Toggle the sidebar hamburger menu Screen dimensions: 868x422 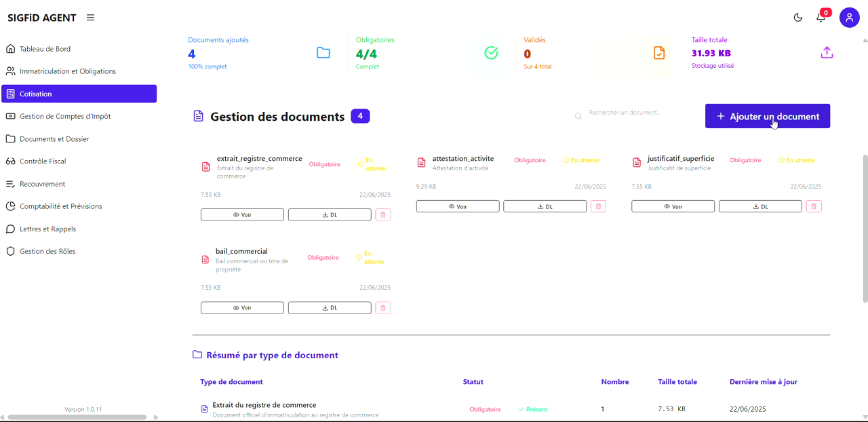click(x=90, y=17)
